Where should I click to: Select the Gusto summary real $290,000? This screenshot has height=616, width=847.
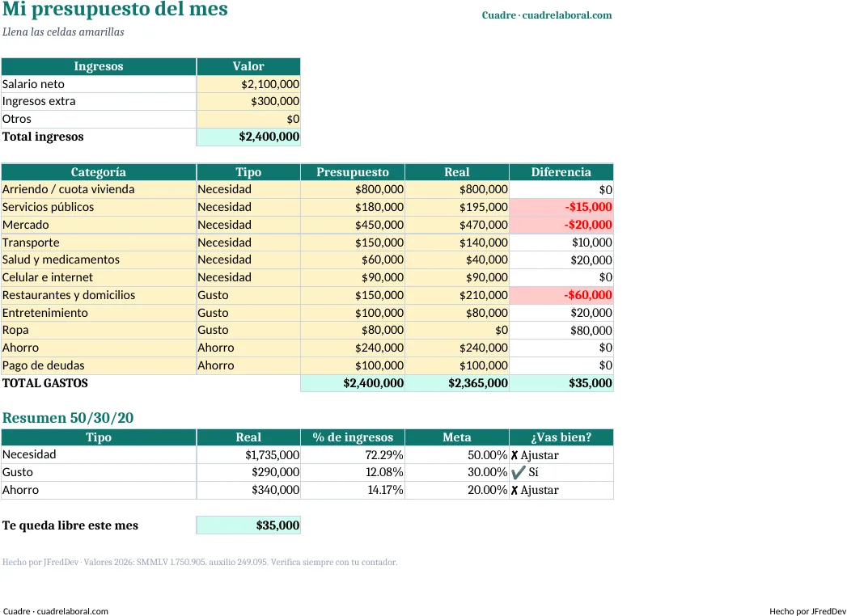(248, 472)
